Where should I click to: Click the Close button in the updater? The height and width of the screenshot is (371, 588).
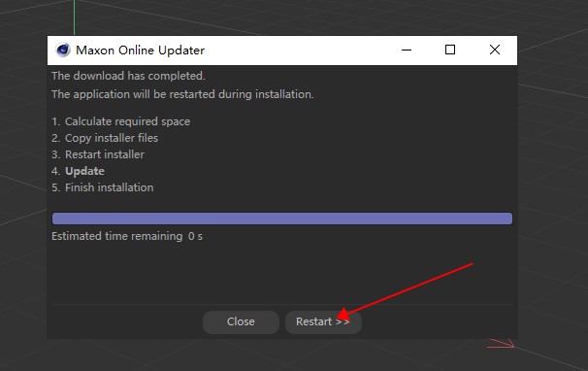[x=241, y=321]
